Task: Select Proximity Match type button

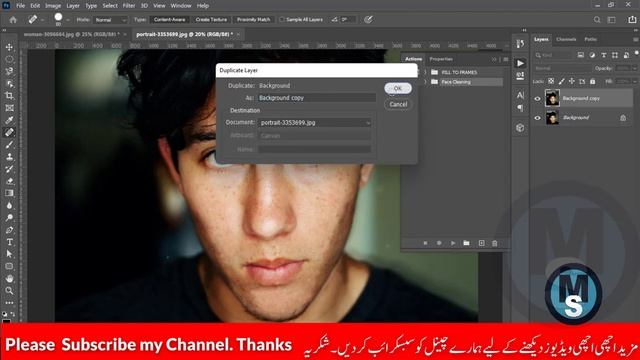Action: pos(253,20)
